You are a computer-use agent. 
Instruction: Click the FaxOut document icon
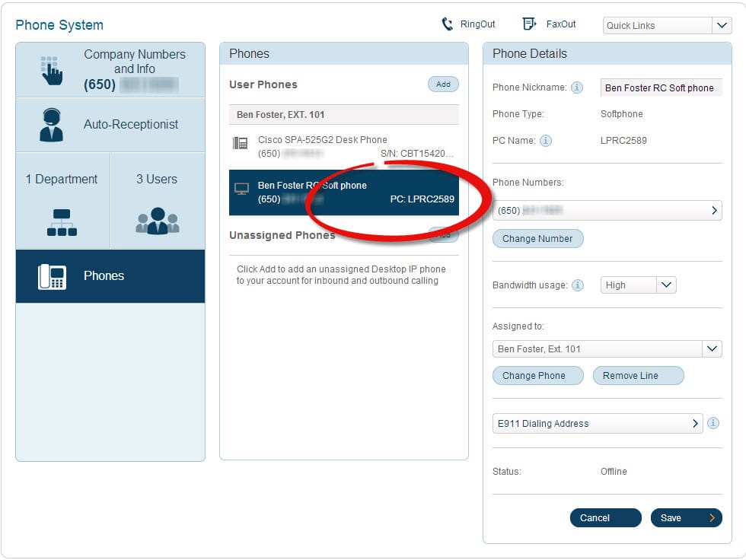pos(530,24)
